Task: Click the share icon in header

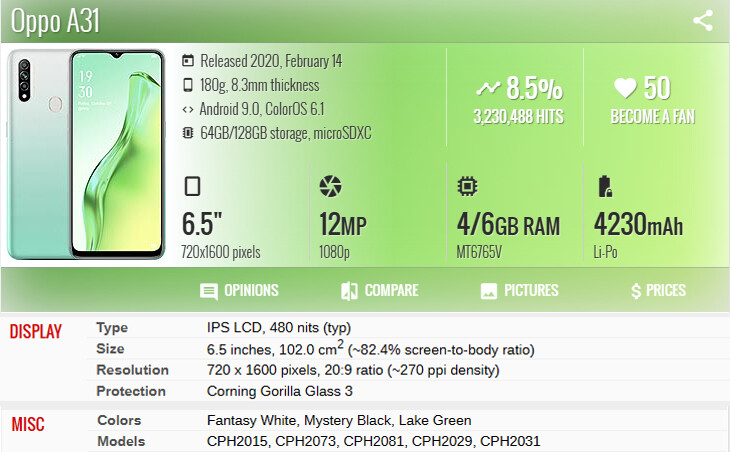Action: coord(702,21)
